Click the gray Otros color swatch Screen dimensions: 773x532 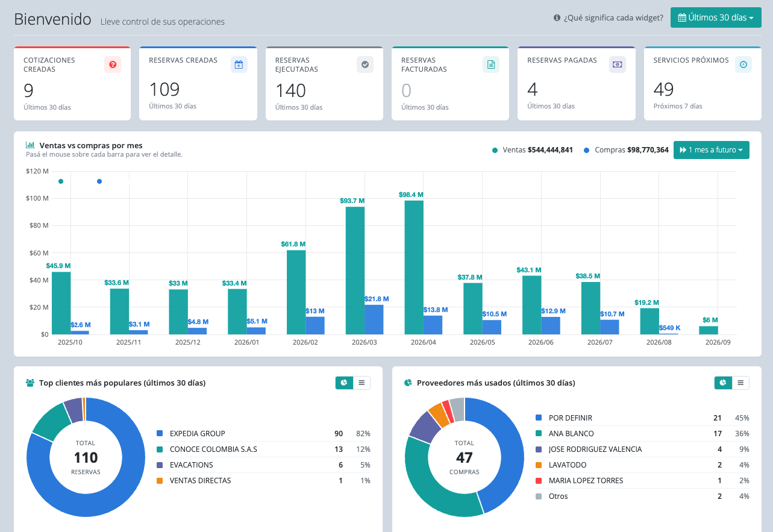[x=539, y=496]
